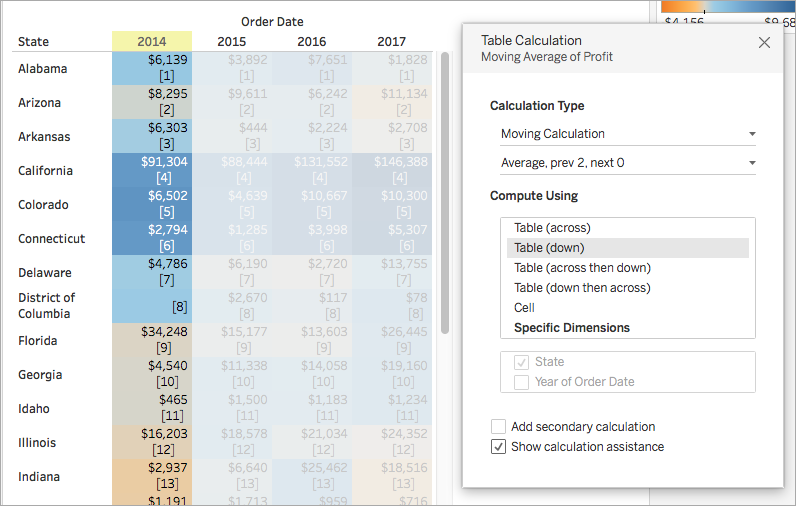This screenshot has width=796, height=506.
Task: Click the 2016 column header
Action: [x=312, y=42]
